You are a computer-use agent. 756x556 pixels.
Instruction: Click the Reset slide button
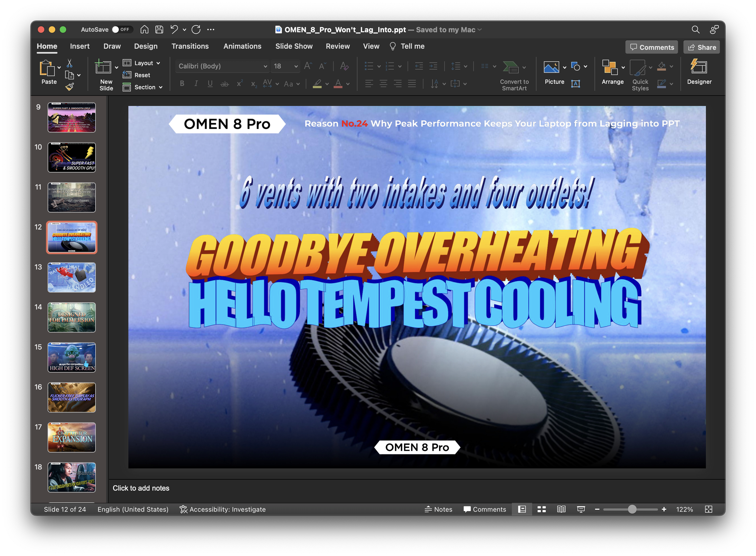137,75
